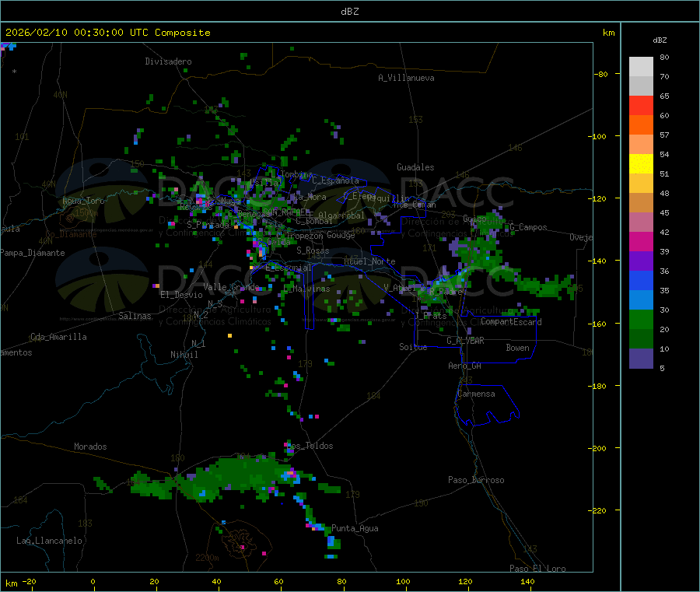Viewport: 700px width, 592px height.
Task: Click the dusty pink 42-45 dBZ swatch
Action: click(x=641, y=222)
